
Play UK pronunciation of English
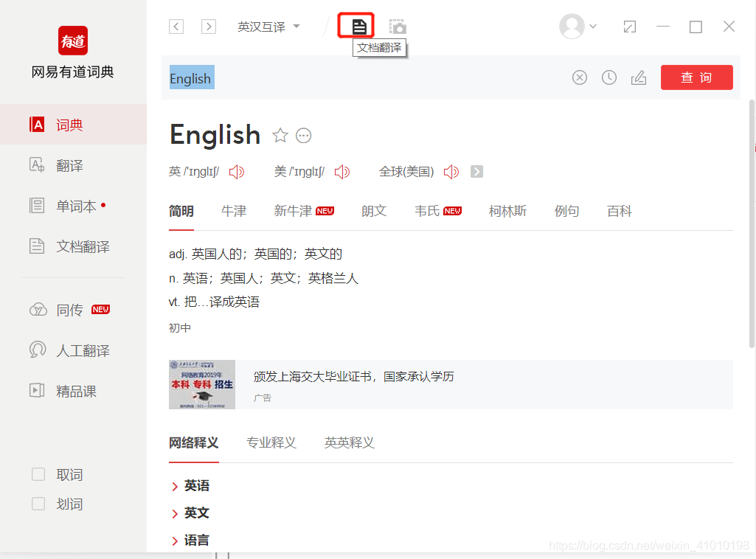(237, 171)
